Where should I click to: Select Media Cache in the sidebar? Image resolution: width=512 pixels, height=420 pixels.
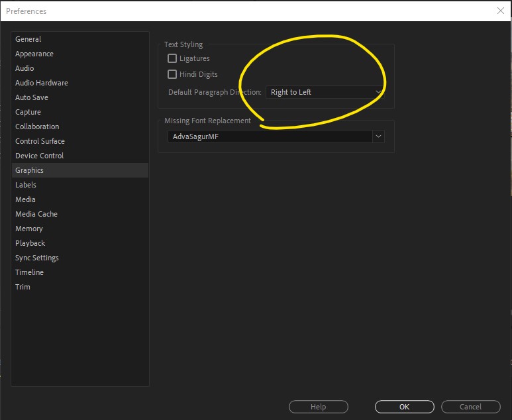click(36, 214)
